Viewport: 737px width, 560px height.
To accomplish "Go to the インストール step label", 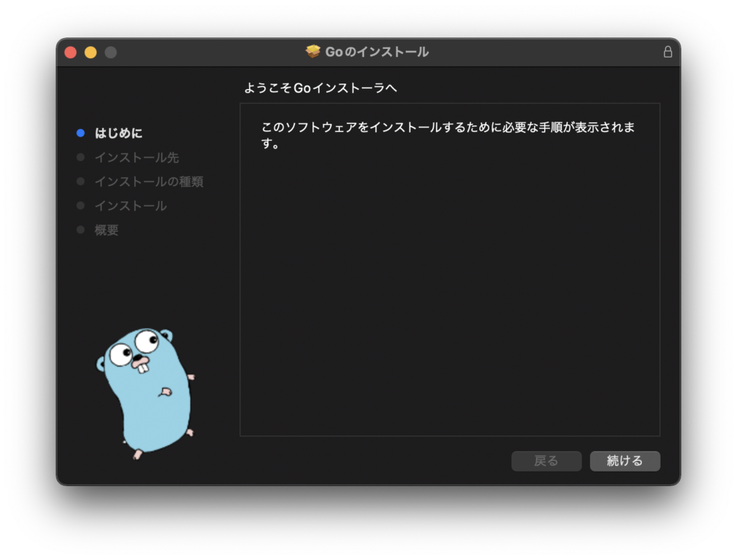I will [x=130, y=206].
